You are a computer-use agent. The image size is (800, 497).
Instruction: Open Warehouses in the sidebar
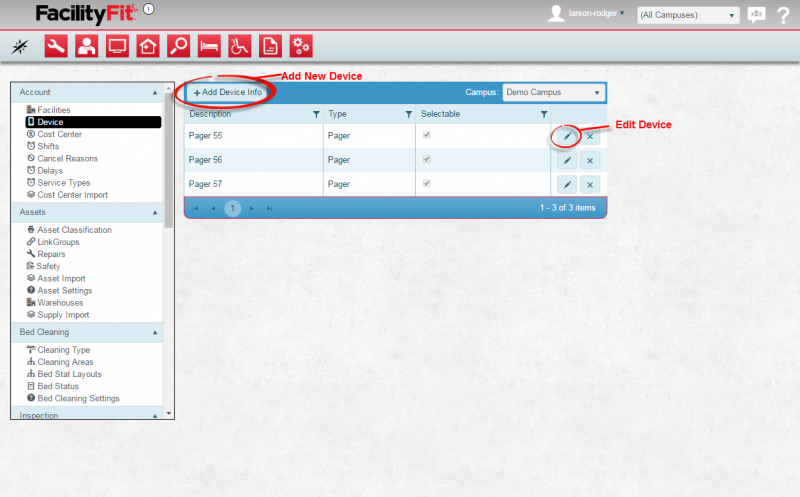55,303
